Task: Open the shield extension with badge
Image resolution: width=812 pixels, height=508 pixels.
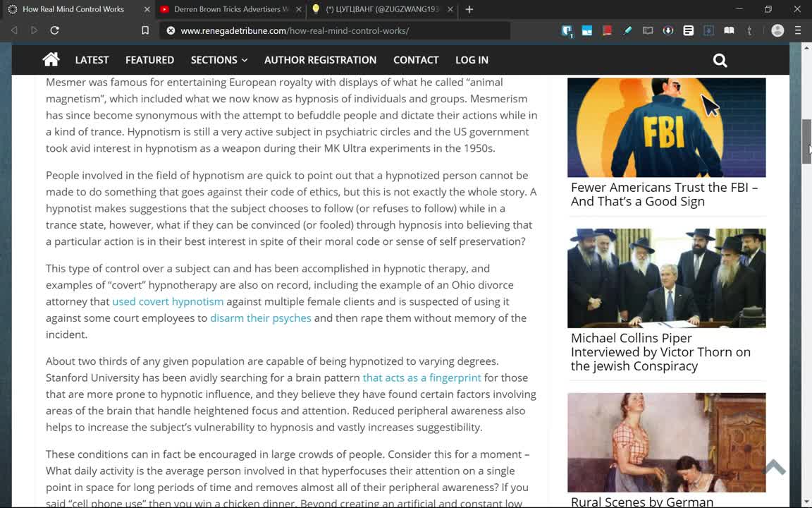Action: tap(567, 31)
